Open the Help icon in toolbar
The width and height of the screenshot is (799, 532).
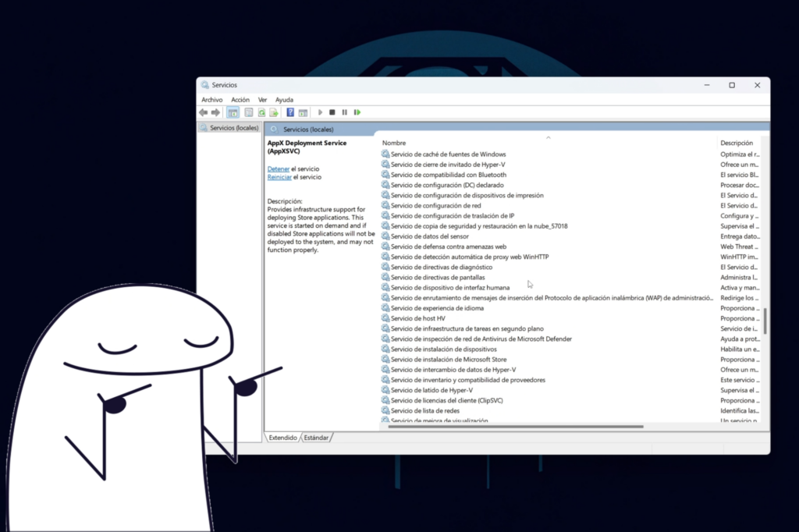(x=290, y=112)
